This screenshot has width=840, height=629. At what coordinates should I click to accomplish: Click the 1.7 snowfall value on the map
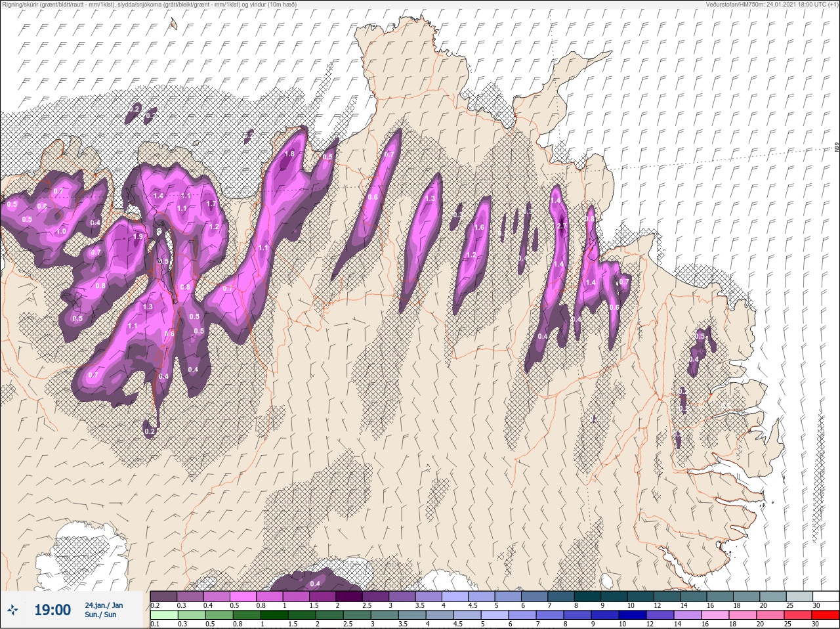point(211,204)
